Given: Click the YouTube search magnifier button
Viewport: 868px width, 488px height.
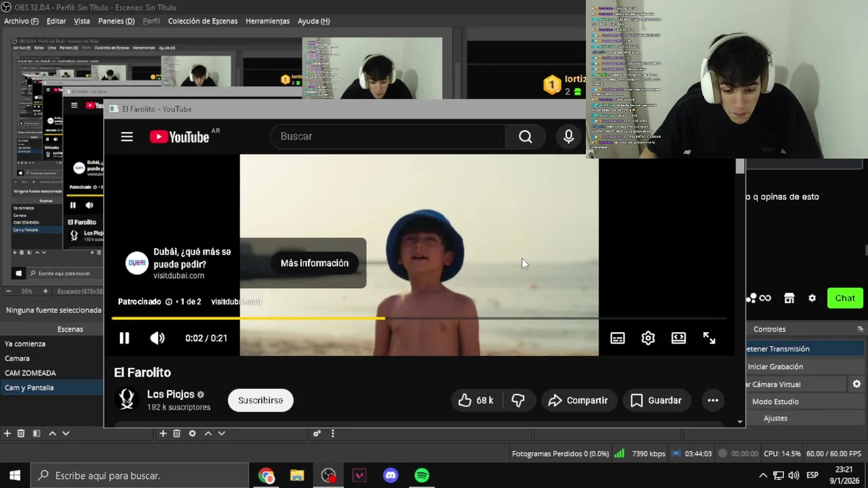Looking at the screenshot, I should (x=526, y=136).
